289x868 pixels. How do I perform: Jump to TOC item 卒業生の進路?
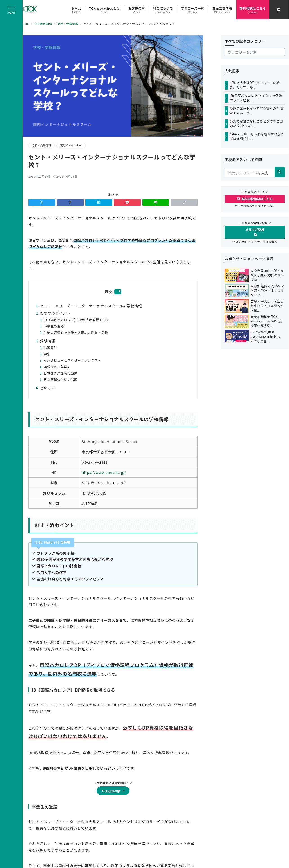[54, 326]
